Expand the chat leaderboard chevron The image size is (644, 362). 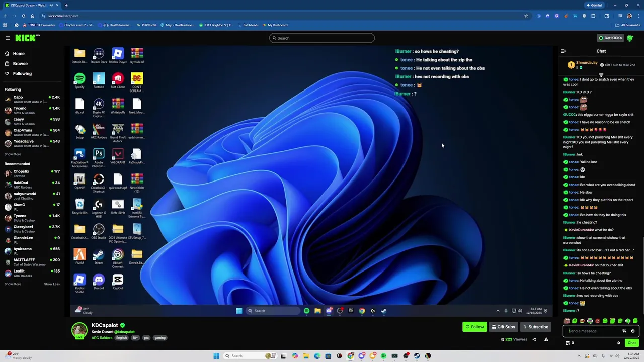601,75
